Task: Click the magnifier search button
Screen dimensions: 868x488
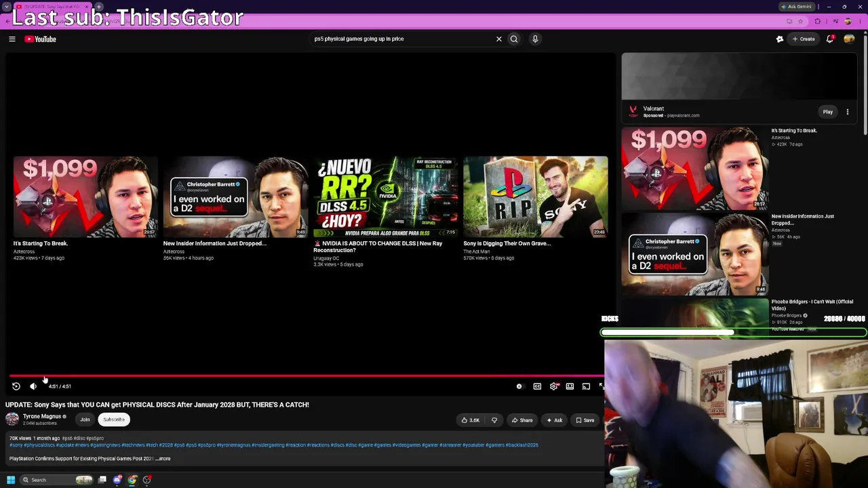Action: [514, 39]
